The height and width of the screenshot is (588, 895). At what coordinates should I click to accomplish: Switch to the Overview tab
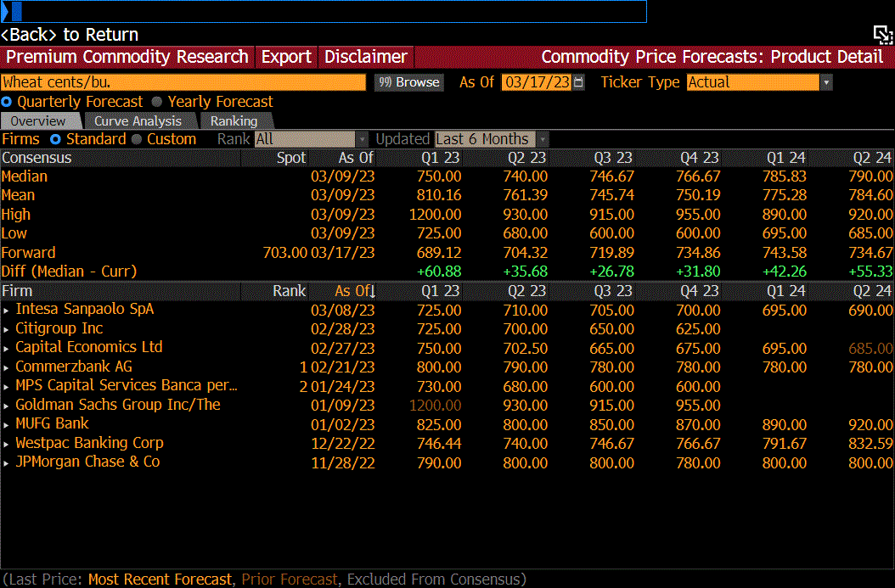[39, 120]
